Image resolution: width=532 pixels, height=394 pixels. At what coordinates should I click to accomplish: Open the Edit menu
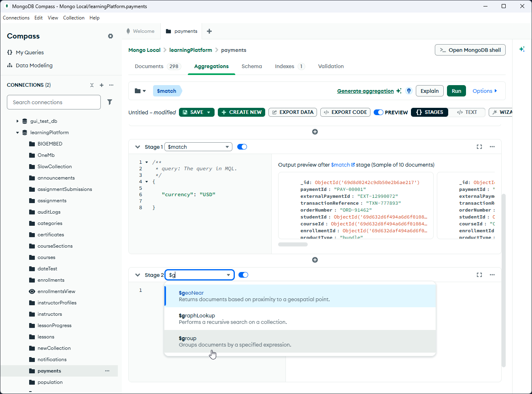38,18
